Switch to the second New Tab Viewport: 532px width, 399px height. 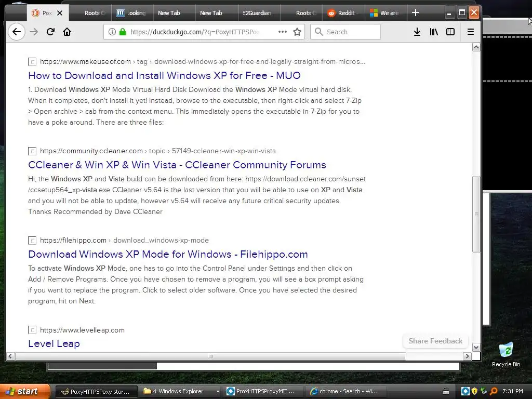coord(216,13)
